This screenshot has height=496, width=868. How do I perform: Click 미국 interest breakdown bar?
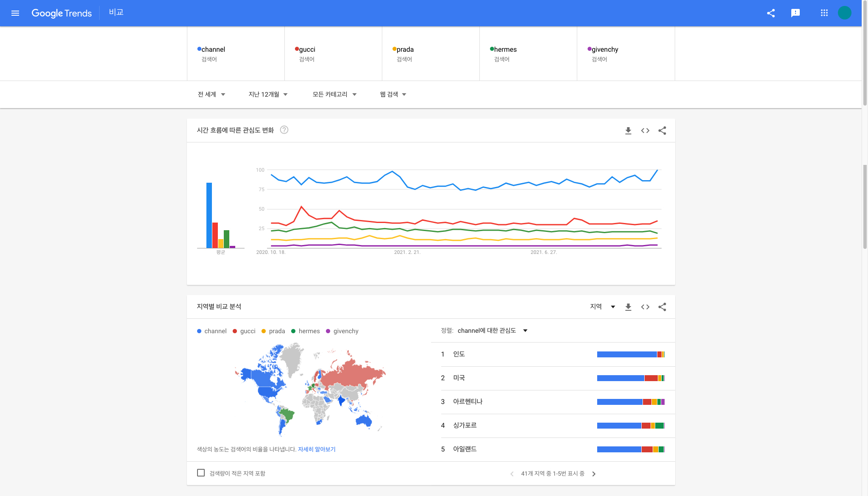[x=631, y=378]
